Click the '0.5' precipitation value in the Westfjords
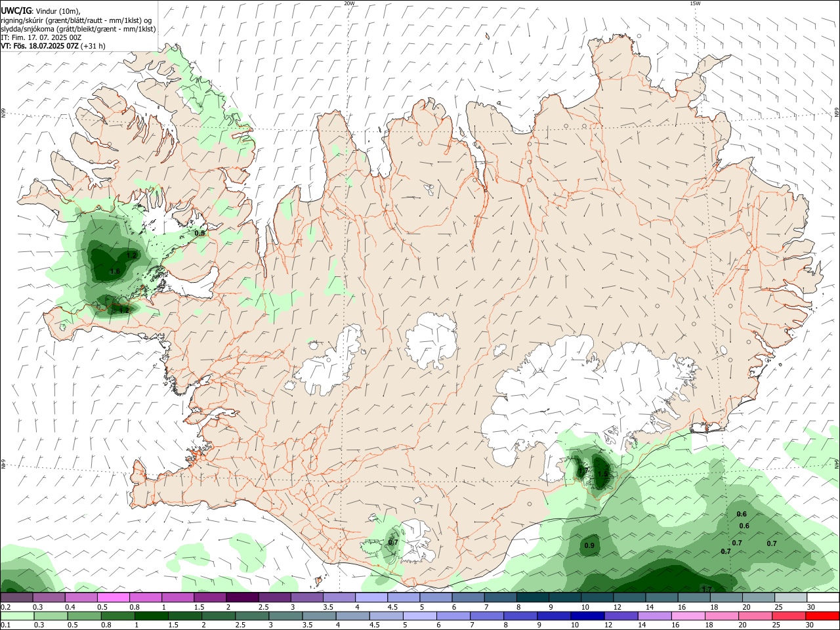The width and height of the screenshot is (840, 630). [x=200, y=232]
